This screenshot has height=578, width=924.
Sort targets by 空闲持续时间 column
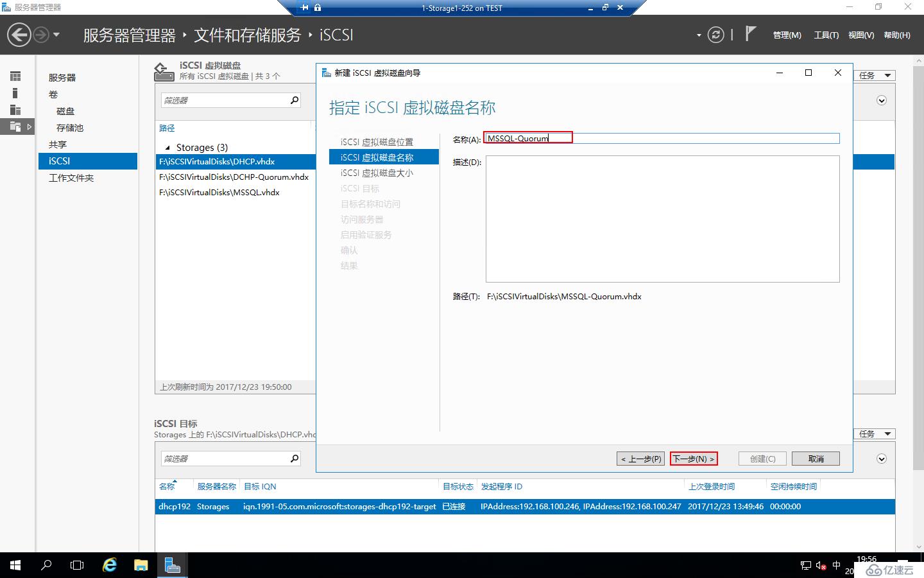coord(794,487)
